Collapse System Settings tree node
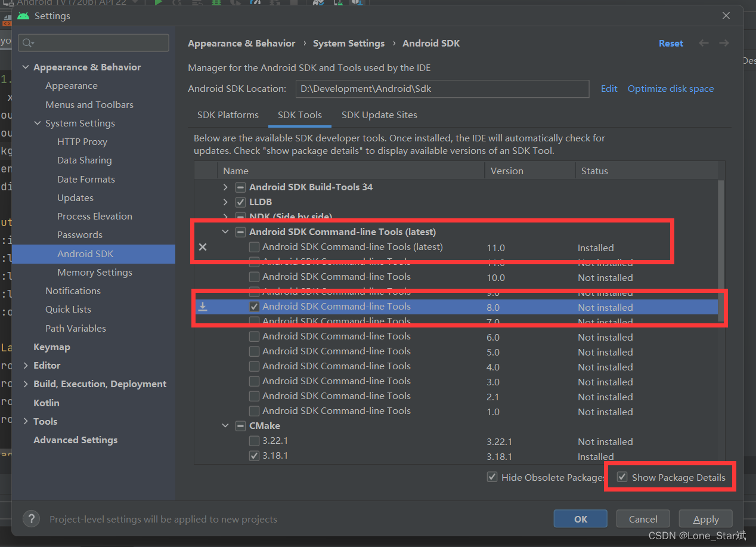 point(38,123)
